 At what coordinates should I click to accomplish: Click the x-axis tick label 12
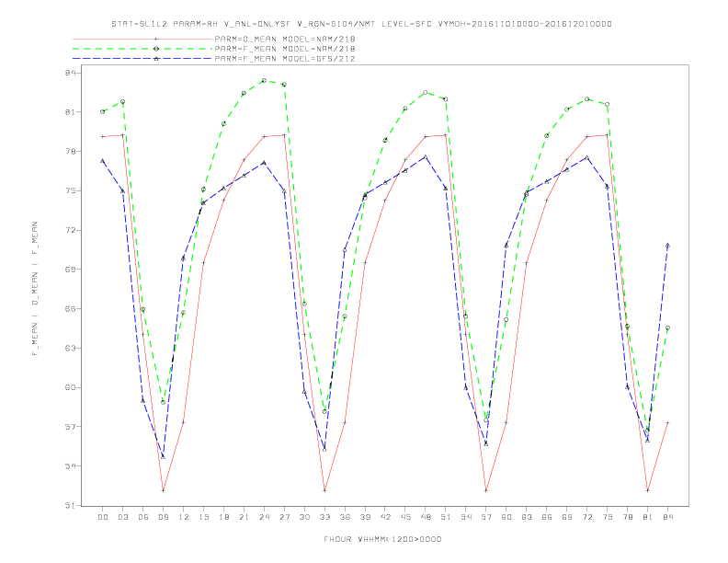184,517
